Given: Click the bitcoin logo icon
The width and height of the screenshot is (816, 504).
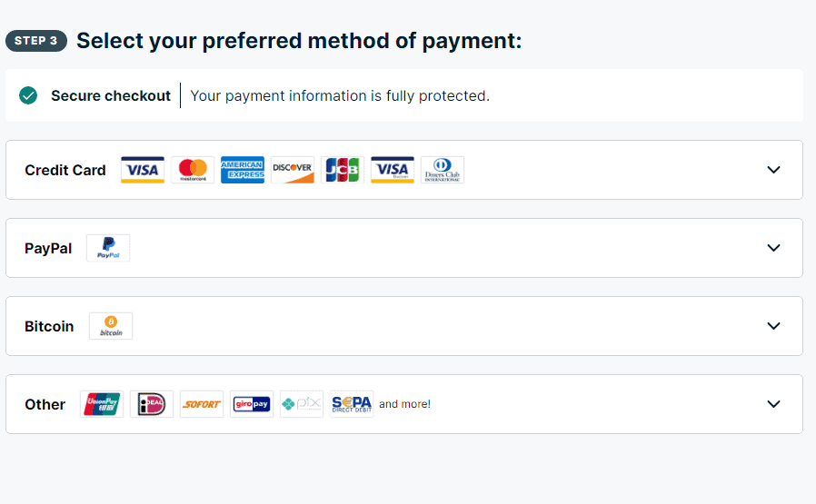Looking at the screenshot, I should click(x=111, y=326).
